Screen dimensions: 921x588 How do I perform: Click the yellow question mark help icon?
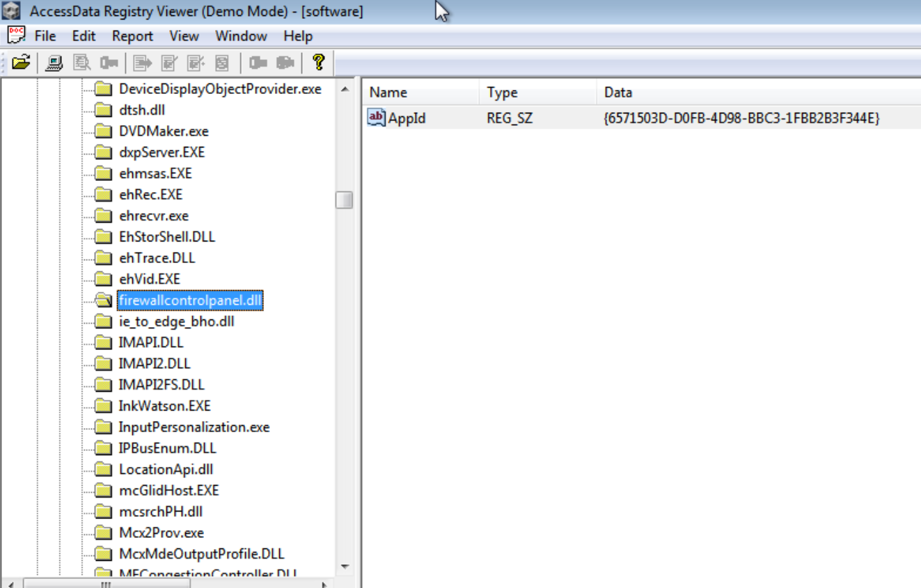coord(318,63)
